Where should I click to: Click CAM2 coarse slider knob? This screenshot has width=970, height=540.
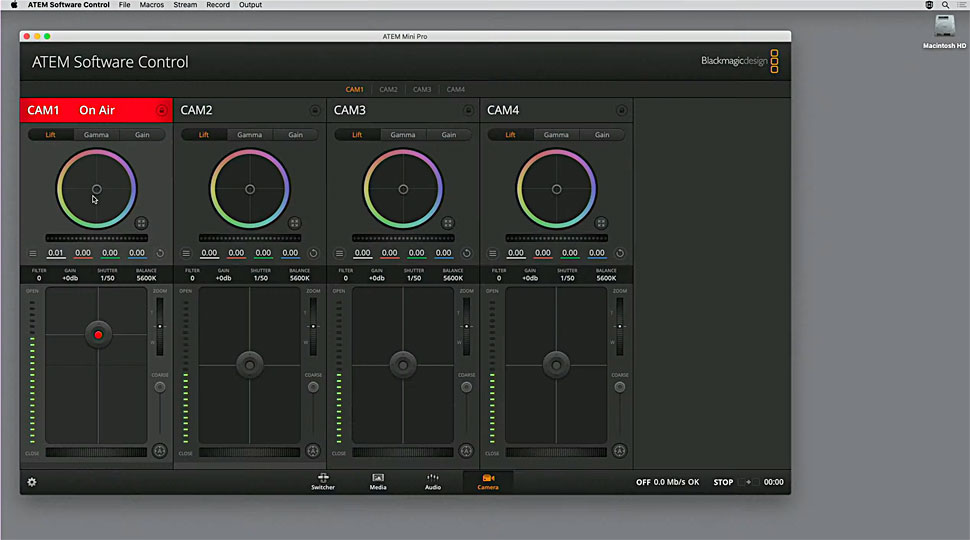tap(313, 387)
